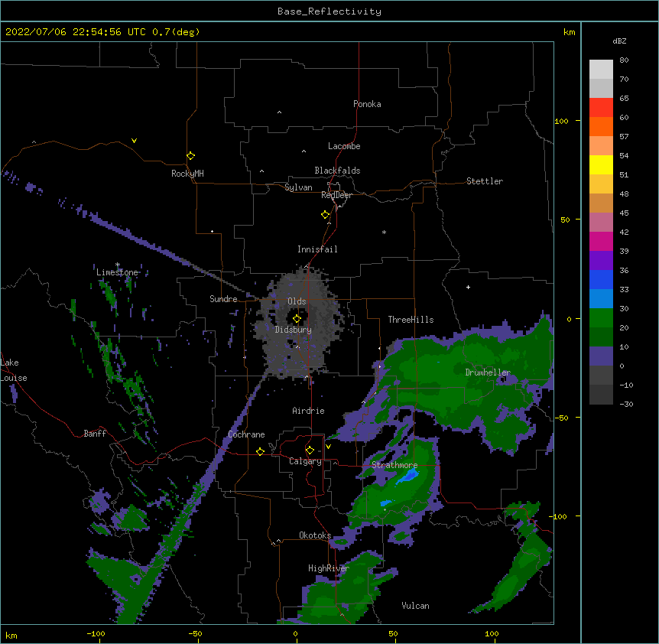Click the Ponoka city label
The width and height of the screenshot is (659, 644).
pos(367,104)
